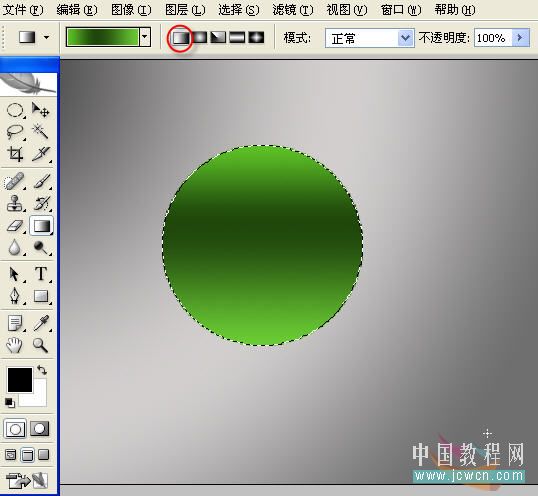538x496 pixels.
Task: Switch to standard screen mode
Action: pos(11,455)
